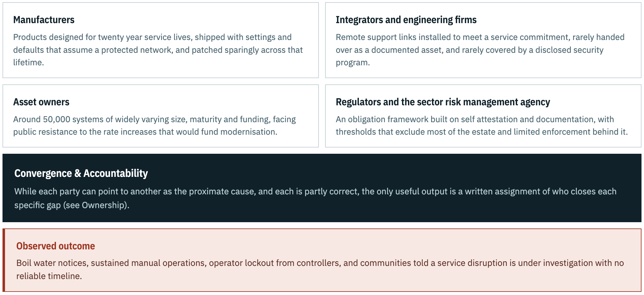Image resolution: width=644 pixels, height=295 pixels.
Task: Select the obligation framework description text
Action: point(482,125)
